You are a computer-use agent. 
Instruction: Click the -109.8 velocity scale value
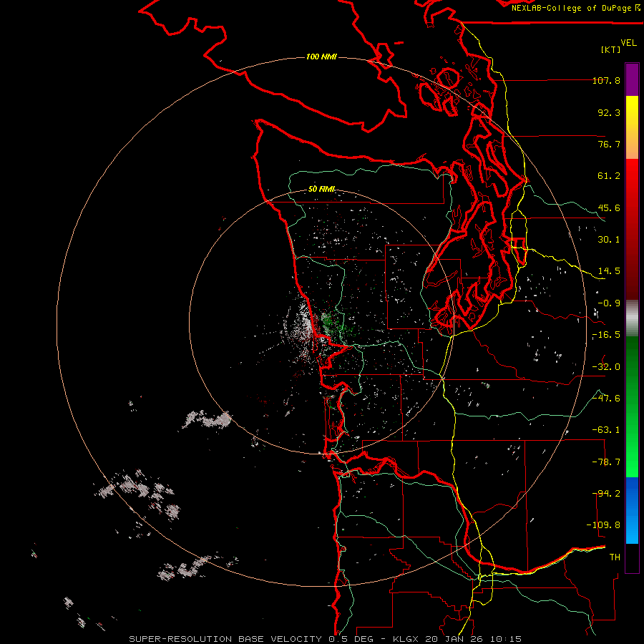(x=603, y=525)
